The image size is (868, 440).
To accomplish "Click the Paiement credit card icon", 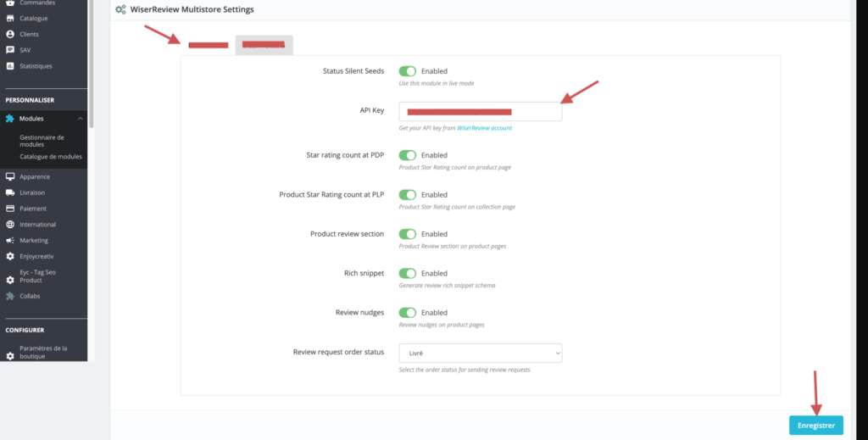I will click(10, 209).
